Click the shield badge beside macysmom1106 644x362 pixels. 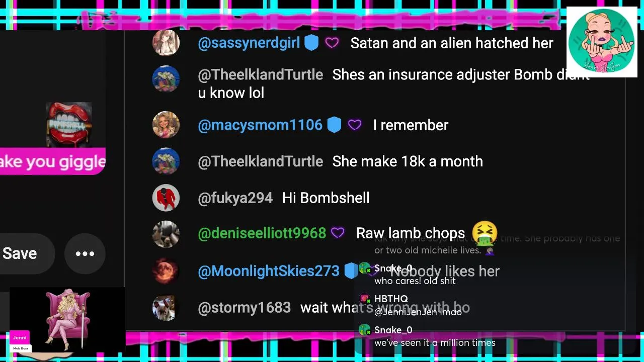coord(334,125)
